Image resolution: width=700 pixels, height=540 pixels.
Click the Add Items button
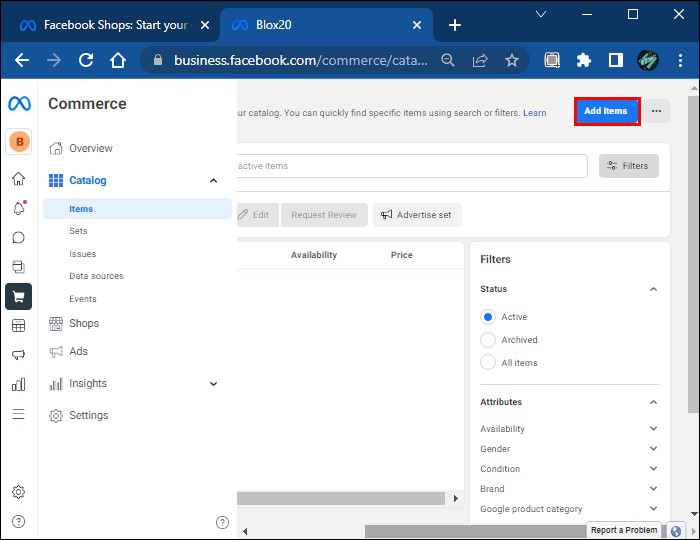point(606,111)
